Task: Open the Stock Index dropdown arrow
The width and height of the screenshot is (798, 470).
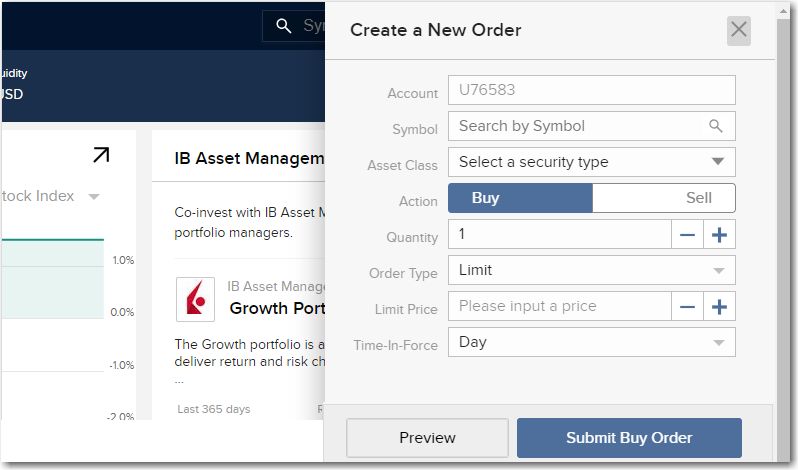Action: tap(94, 196)
